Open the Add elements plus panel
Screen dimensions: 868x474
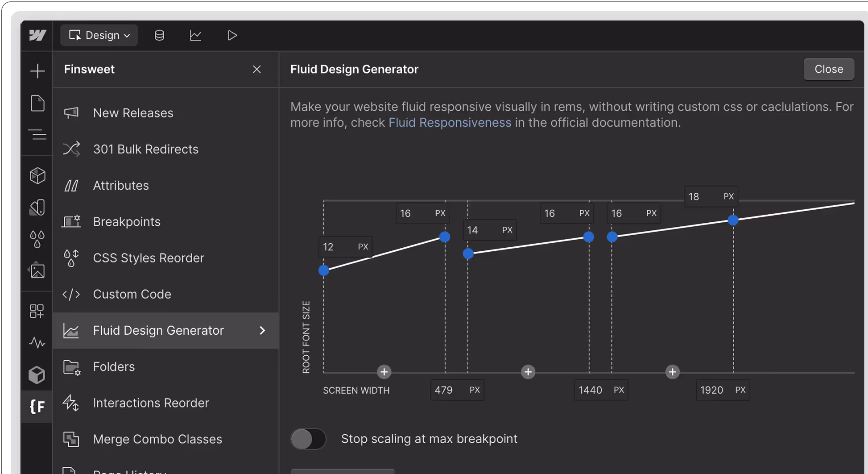click(37, 71)
